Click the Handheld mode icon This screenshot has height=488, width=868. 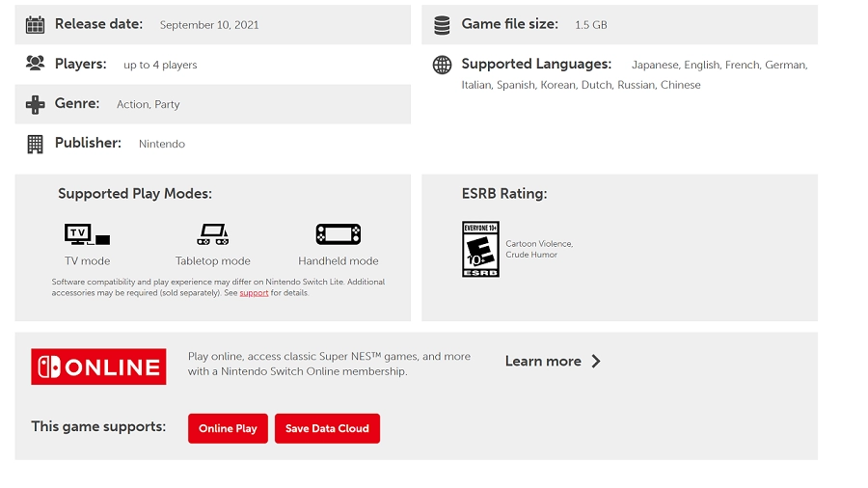pos(338,233)
